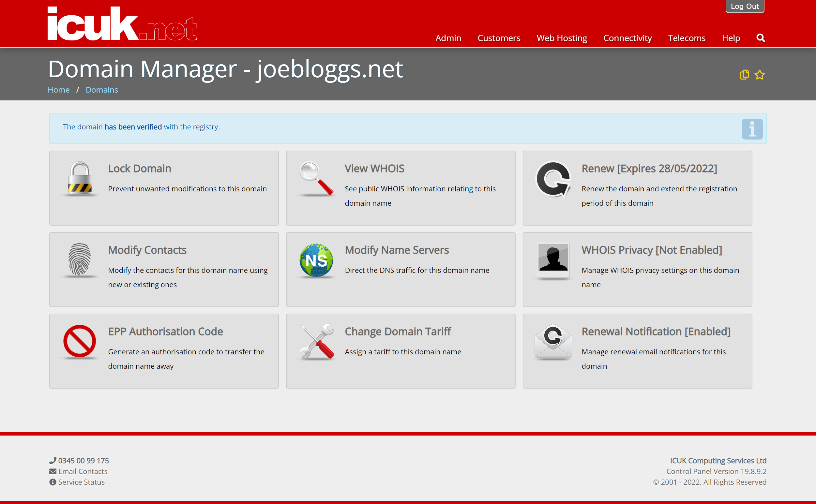Open the Customers menu
Viewport: 816px width, 504px height.
tap(499, 38)
